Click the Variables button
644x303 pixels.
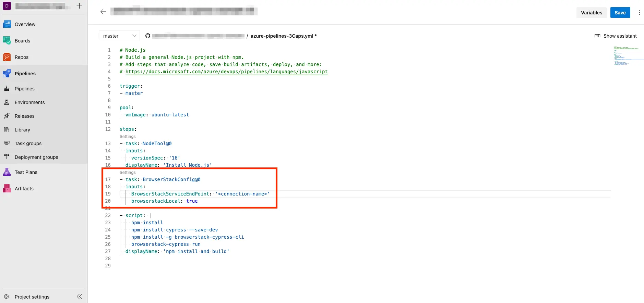(592, 13)
